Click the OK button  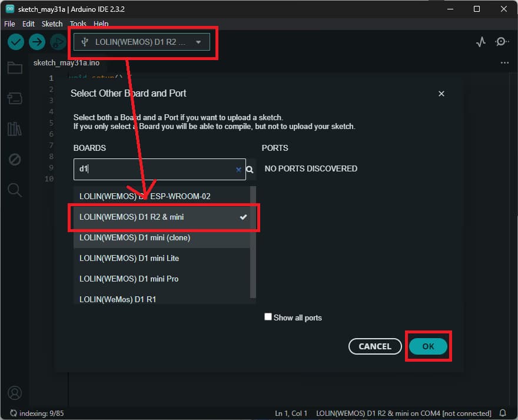click(428, 346)
